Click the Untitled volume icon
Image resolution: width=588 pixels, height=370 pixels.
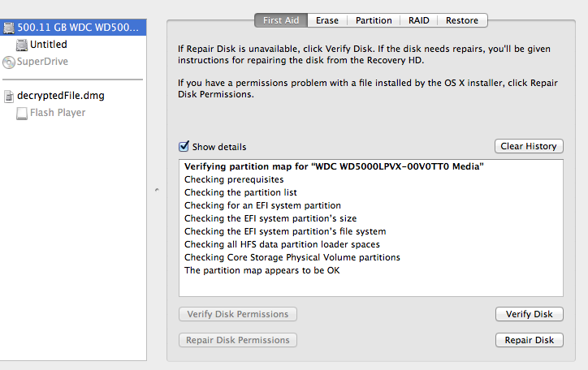click(22, 45)
